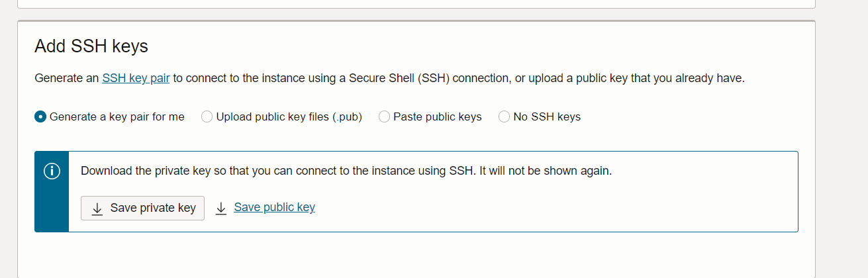868x278 pixels.
Task: Click the dark blue strip of info banner
Action: [52, 191]
